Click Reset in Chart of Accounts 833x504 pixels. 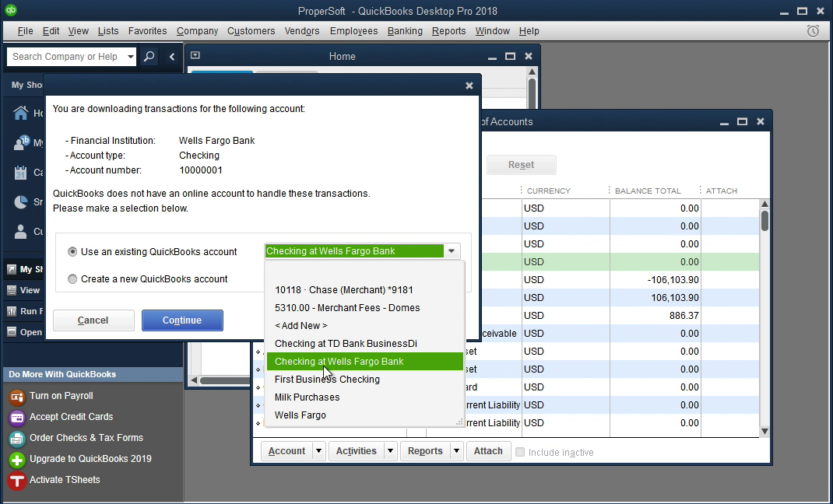(521, 165)
